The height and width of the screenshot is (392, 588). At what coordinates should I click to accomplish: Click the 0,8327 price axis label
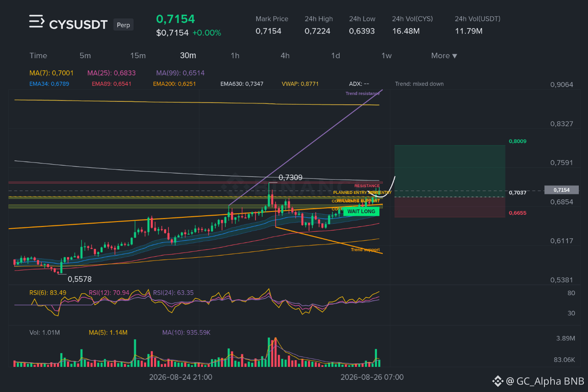[x=562, y=124]
